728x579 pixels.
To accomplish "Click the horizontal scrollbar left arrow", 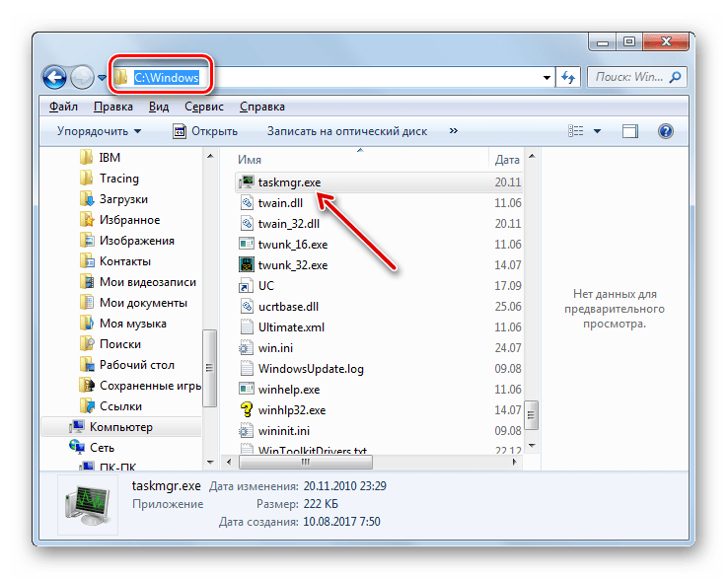I will pos(229,462).
